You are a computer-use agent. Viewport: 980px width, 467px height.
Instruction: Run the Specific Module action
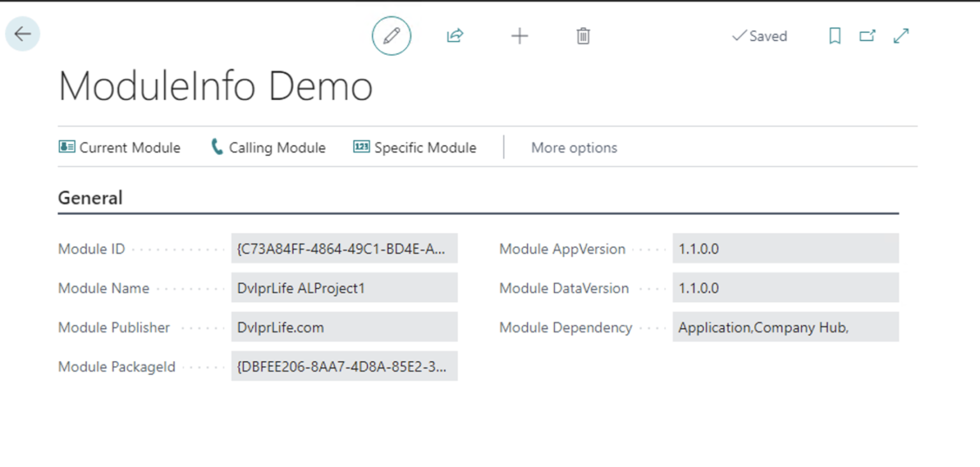pyautogui.click(x=415, y=147)
